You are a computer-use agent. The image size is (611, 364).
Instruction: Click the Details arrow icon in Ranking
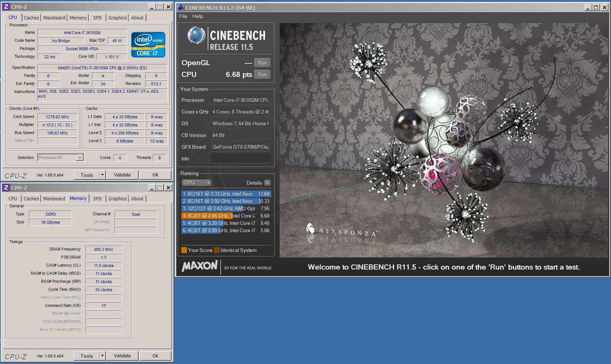[267, 183]
